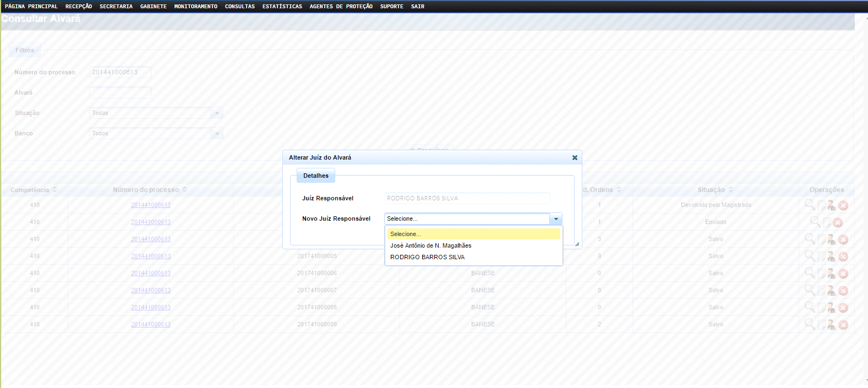Click magnifier icon for alvará 201741000005
868x388 pixels.
[x=810, y=256]
